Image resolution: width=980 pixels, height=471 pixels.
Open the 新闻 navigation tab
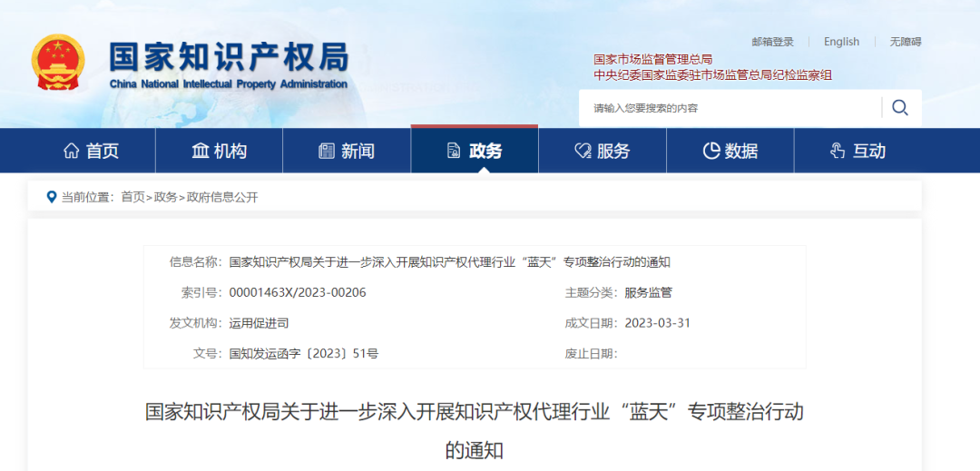click(x=347, y=151)
